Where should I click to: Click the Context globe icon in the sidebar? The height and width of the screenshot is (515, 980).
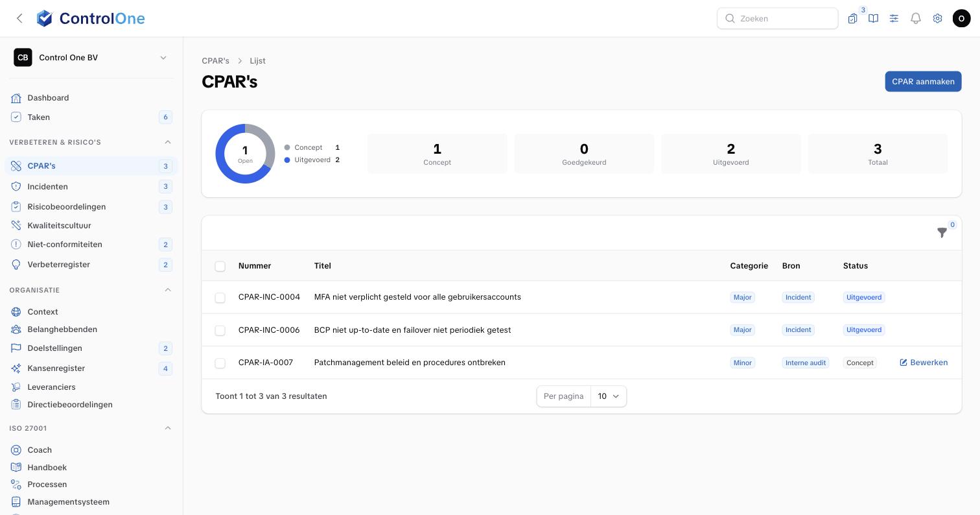pos(16,311)
